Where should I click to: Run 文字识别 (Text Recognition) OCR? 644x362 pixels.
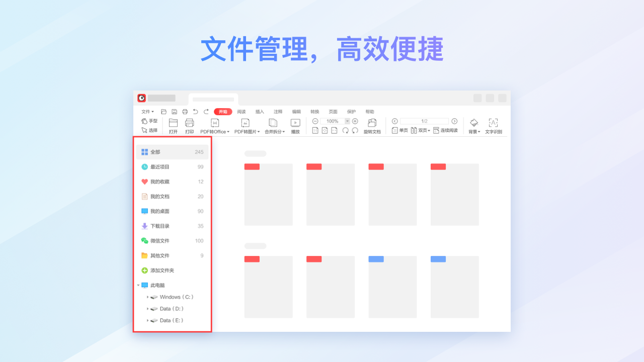point(494,126)
